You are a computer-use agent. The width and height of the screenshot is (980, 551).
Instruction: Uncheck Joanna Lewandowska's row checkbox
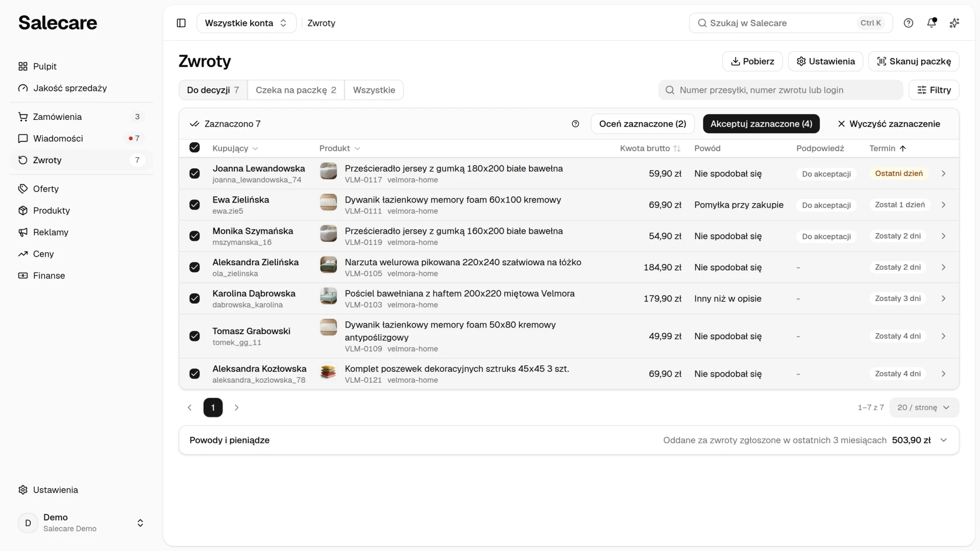(x=194, y=173)
